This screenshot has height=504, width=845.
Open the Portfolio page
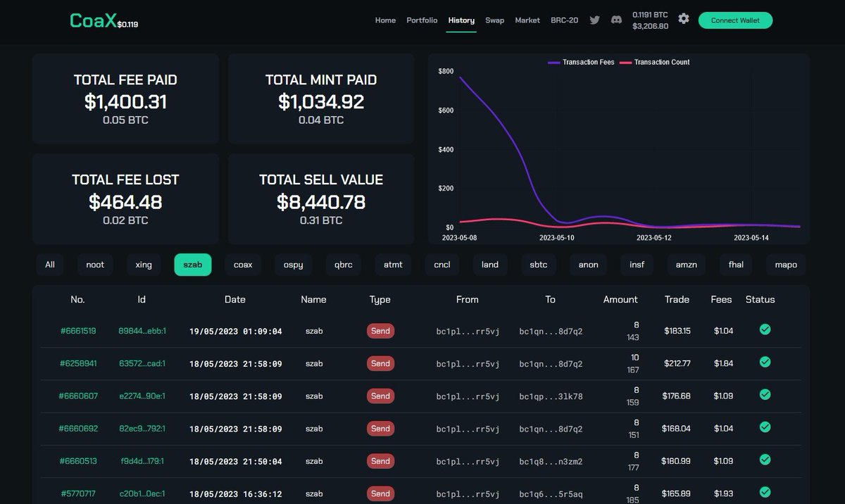coord(422,20)
